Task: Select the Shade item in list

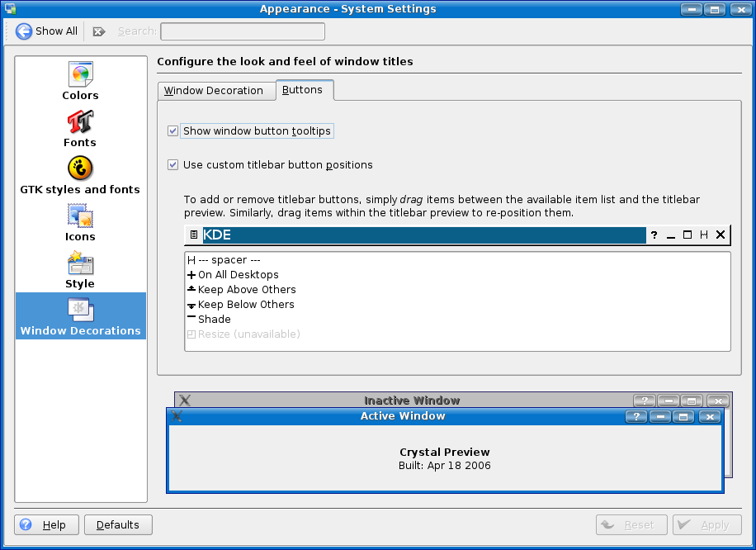Action: tap(214, 320)
